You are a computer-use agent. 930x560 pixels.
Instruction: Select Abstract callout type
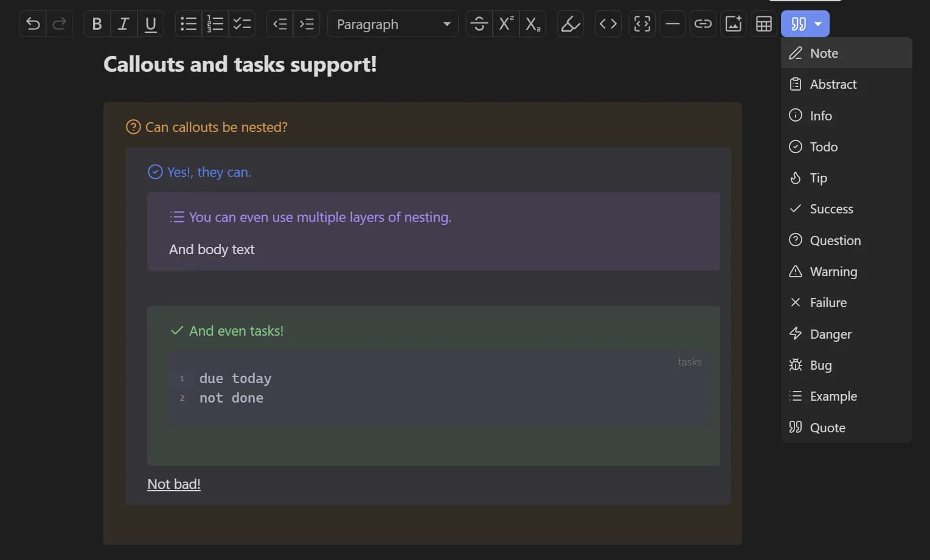click(847, 85)
